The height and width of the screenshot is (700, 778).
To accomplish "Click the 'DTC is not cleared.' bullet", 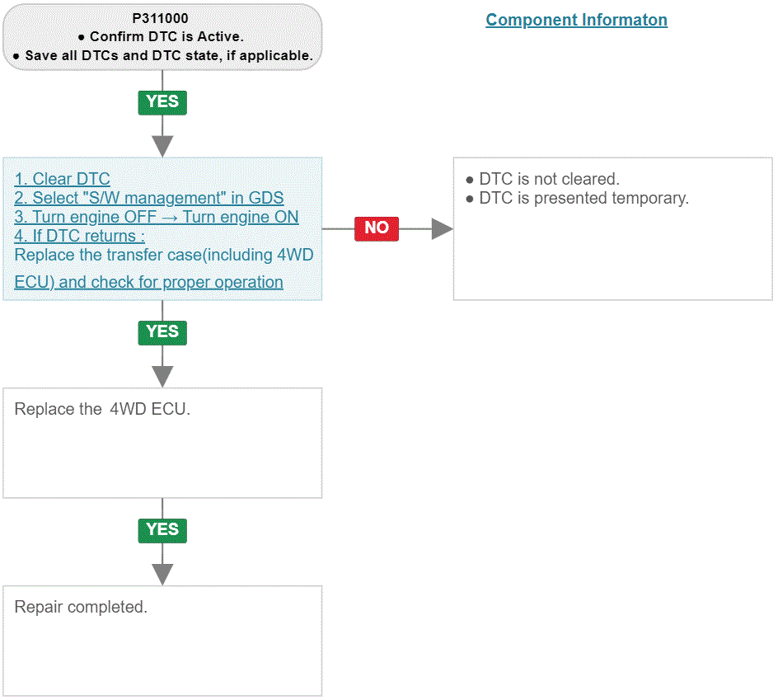I will [543, 179].
